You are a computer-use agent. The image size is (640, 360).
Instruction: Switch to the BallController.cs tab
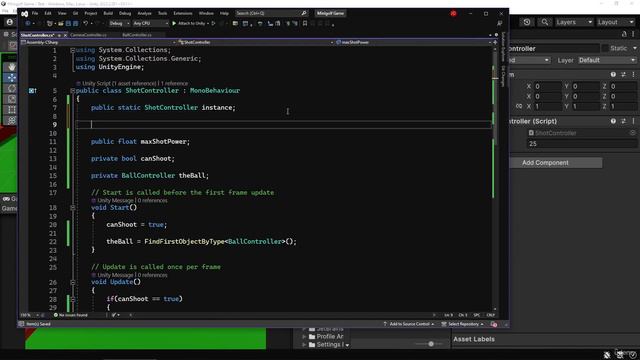(137, 35)
